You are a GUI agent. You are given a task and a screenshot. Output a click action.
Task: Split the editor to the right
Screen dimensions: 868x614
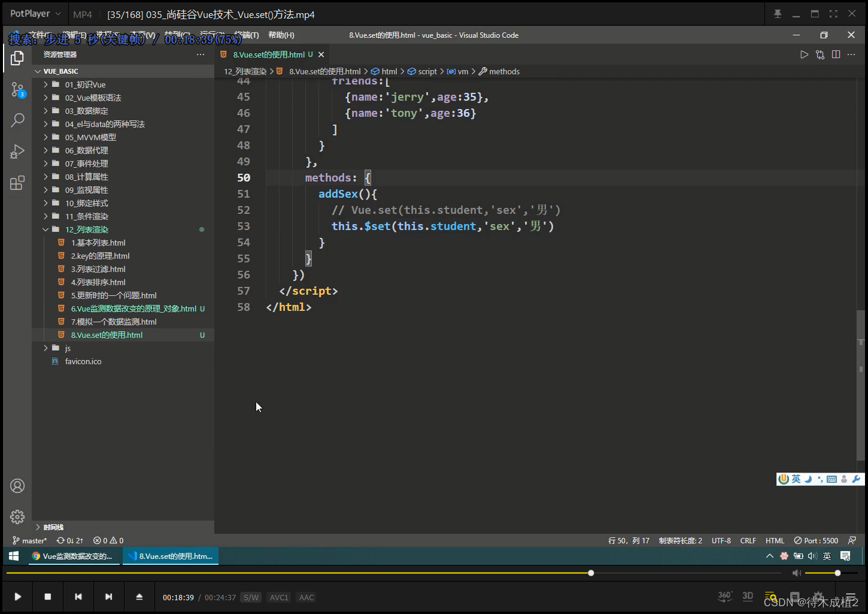click(x=836, y=55)
